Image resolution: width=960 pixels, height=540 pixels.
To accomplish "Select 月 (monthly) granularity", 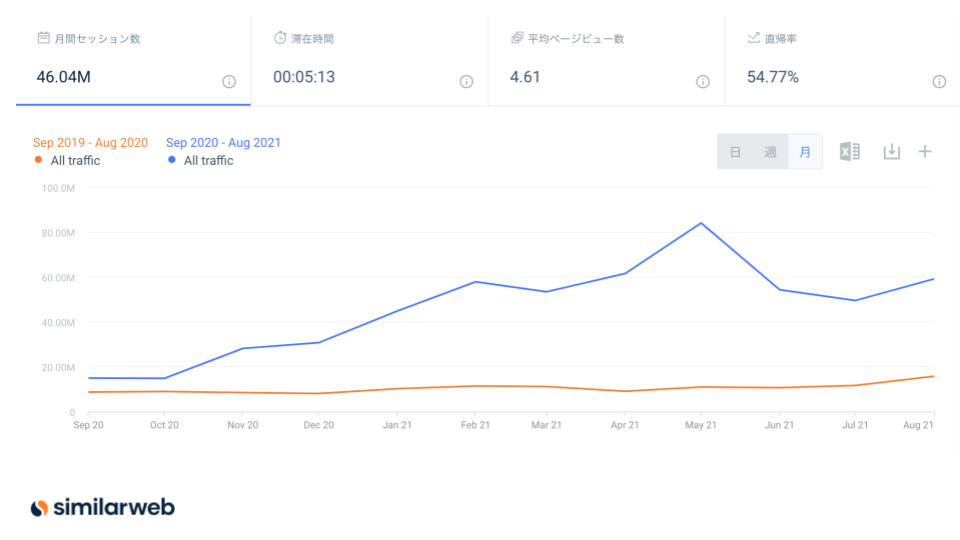I will (805, 152).
